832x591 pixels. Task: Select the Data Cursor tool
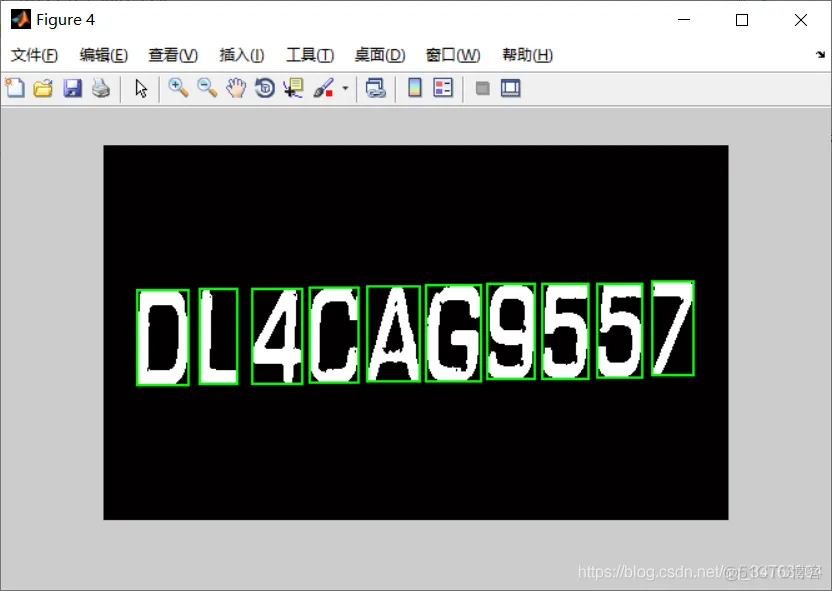(x=293, y=88)
